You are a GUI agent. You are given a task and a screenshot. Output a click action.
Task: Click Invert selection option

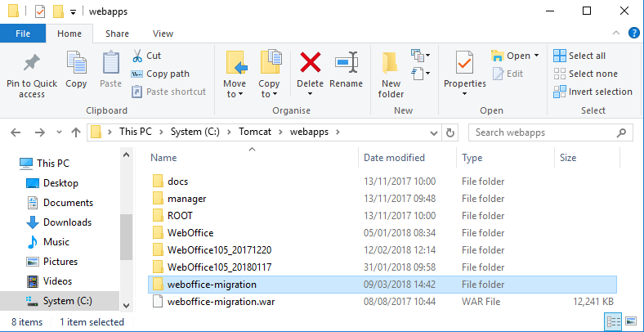(593, 92)
